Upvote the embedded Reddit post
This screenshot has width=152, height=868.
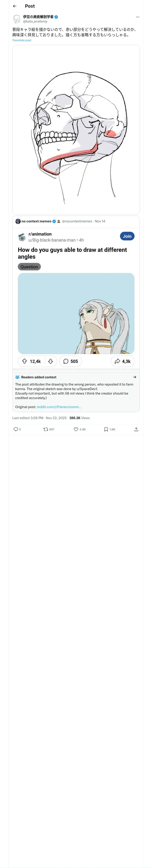[x=25, y=361]
